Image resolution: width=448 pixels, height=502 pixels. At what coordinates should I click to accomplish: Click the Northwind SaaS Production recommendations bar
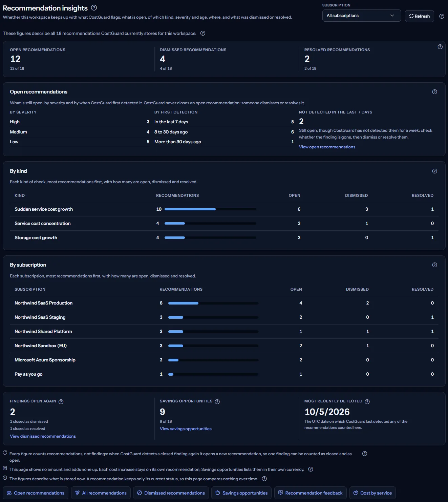[213, 303]
